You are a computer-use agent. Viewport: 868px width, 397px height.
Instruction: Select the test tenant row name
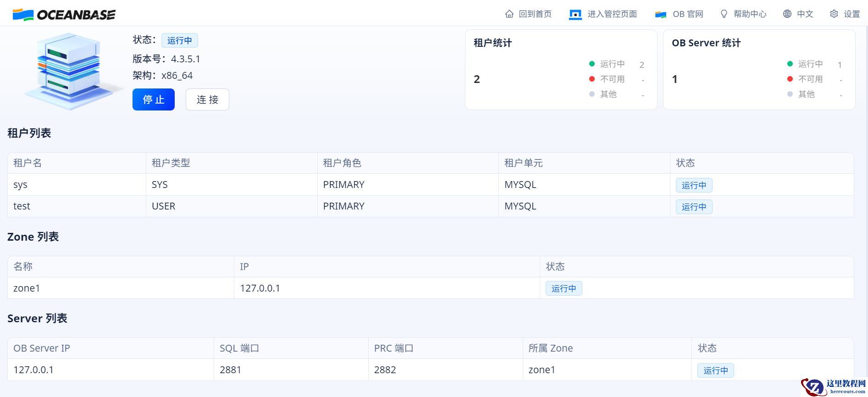click(22, 206)
